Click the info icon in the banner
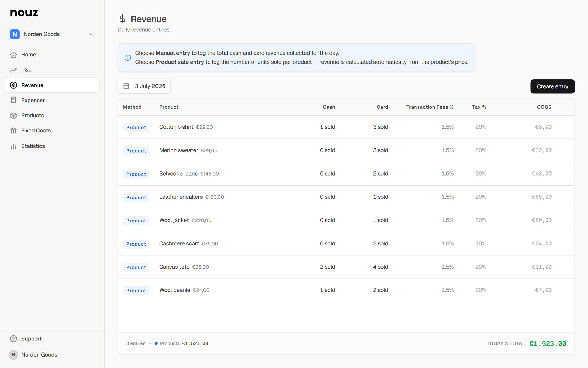Screen dimensions: 588x368 128,58
